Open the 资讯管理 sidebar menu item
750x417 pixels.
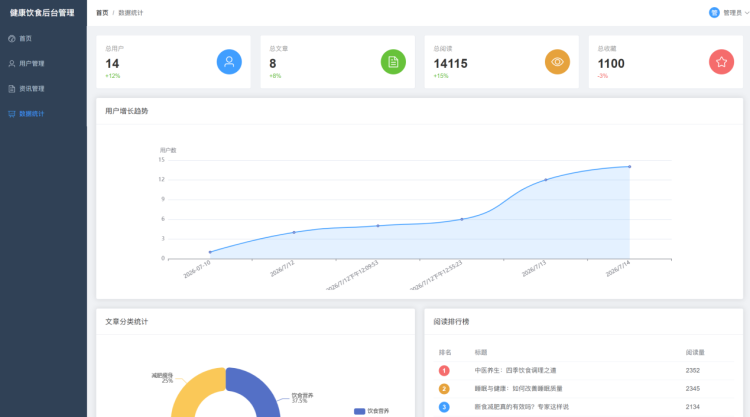(x=43, y=88)
